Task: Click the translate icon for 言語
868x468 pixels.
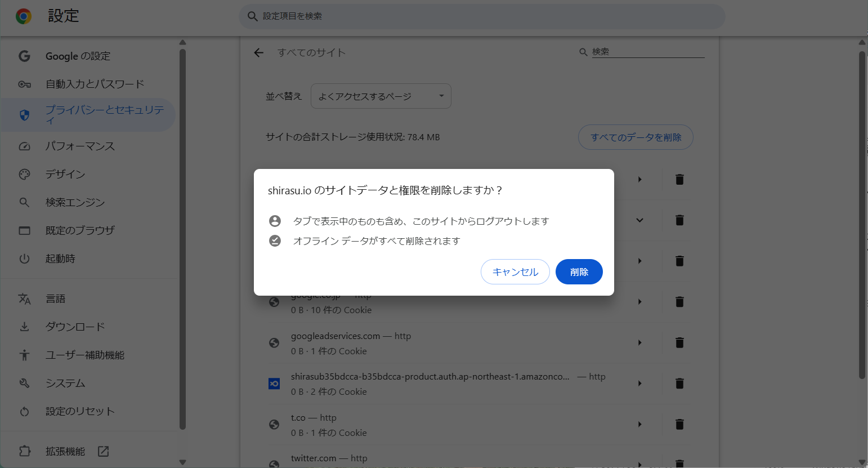Action: (x=24, y=298)
